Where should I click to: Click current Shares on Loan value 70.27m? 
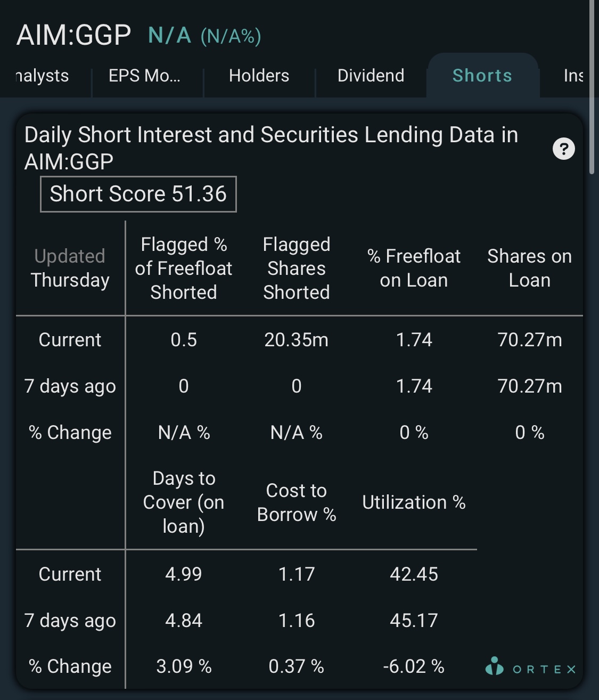click(x=530, y=340)
